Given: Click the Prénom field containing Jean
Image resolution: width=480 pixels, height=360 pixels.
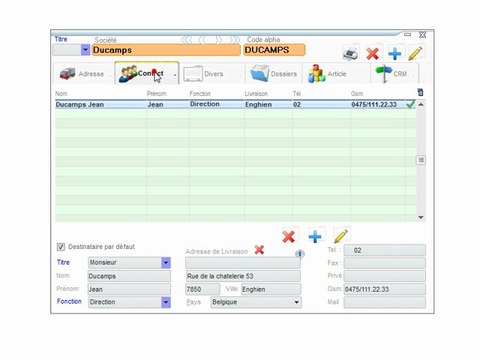Looking at the screenshot, I should point(129,289).
